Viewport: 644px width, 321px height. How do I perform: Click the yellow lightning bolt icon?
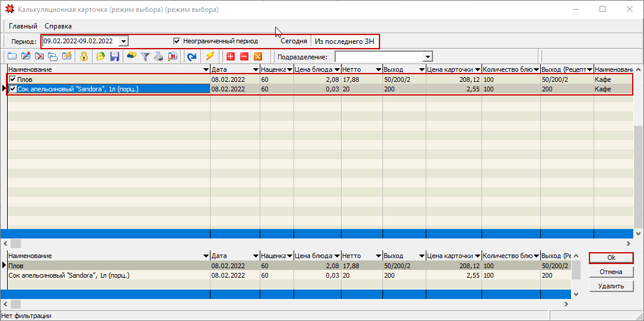tap(209, 57)
